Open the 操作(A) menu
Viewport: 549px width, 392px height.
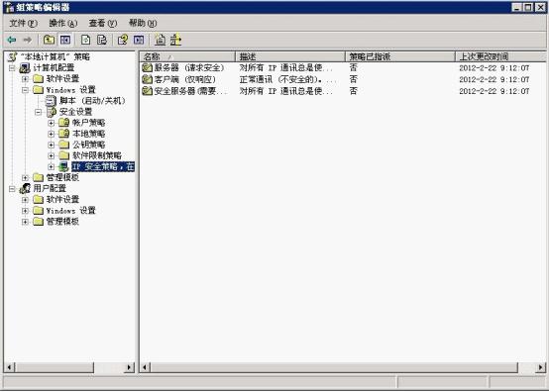click(x=63, y=23)
